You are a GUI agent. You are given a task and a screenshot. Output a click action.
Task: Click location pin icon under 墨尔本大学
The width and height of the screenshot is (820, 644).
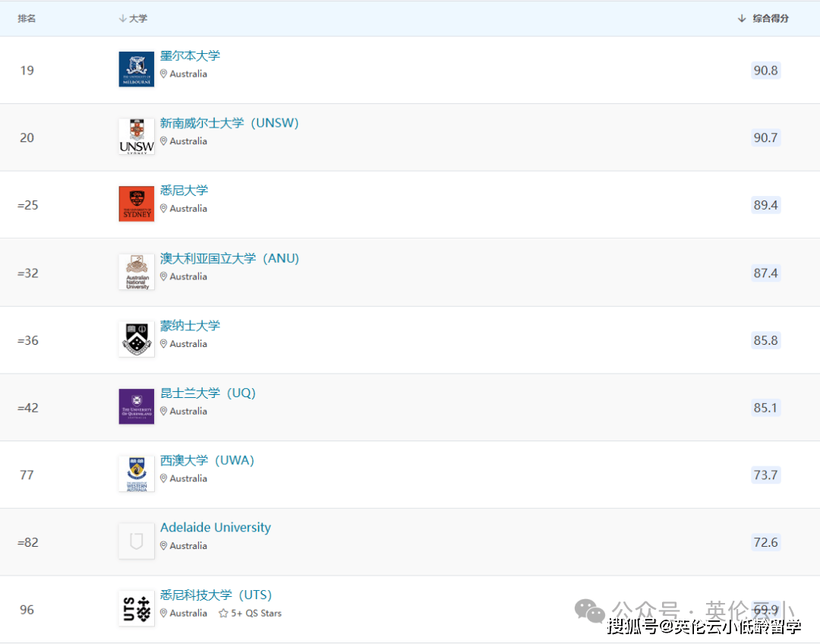click(164, 74)
